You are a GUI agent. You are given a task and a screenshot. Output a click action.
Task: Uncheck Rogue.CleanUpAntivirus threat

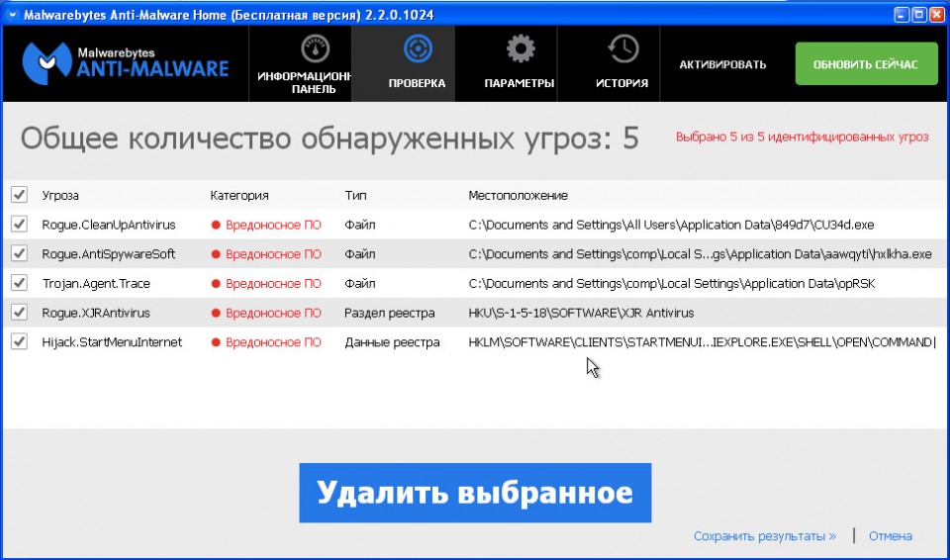pyautogui.click(x=20, y=225)
